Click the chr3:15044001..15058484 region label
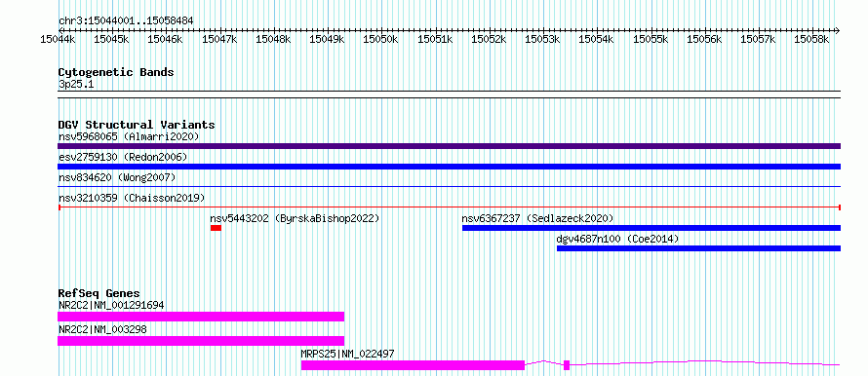This screenshot has width=868, height=376. click(126, 20)
